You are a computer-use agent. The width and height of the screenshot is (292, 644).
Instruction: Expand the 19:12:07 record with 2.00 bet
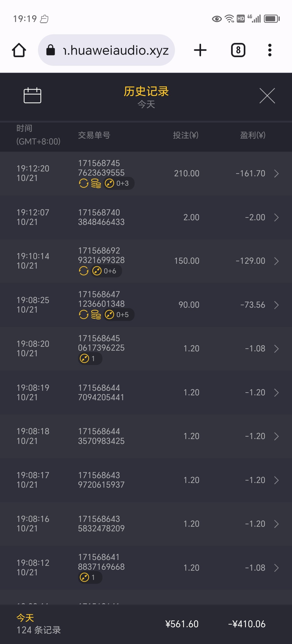point(276,217)
